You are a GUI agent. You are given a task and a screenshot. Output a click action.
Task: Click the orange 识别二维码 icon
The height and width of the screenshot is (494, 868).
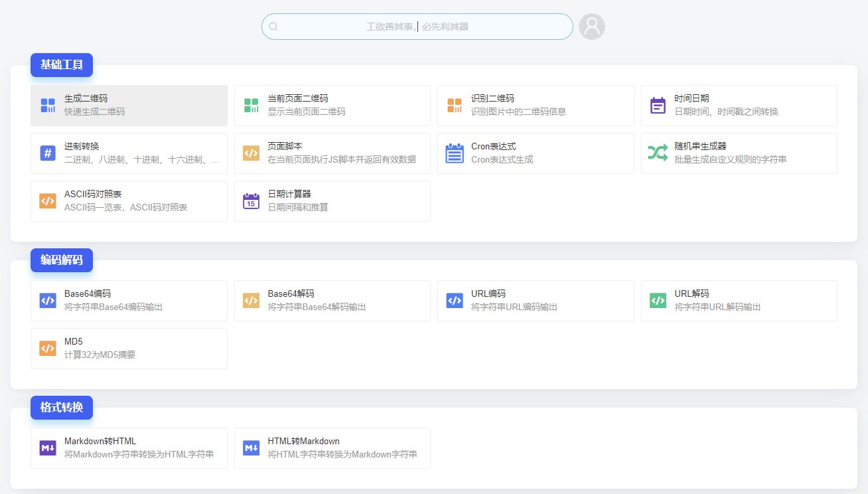pyautogui.click(x=455, y=105)
